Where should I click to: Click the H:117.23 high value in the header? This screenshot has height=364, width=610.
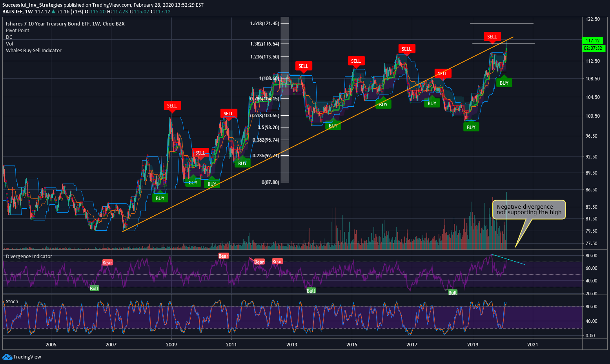pyautogui.click(x=118, y=11)
